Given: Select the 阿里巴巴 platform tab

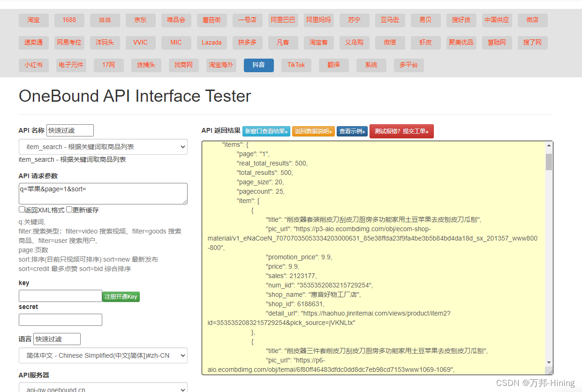Looking at the screenshot, I should [283, 20].
